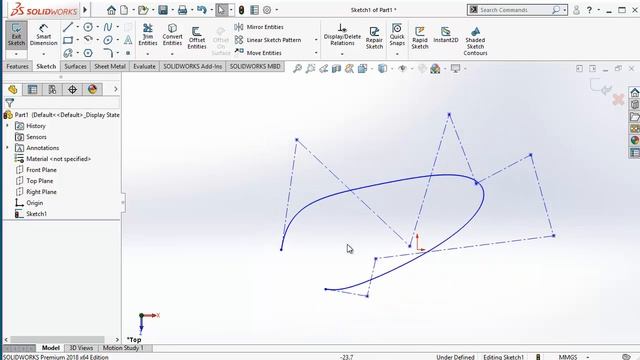Expand the SOLIDWORKS main menu arrow
This screenshot has height=360, width=640.
point(85,10)
